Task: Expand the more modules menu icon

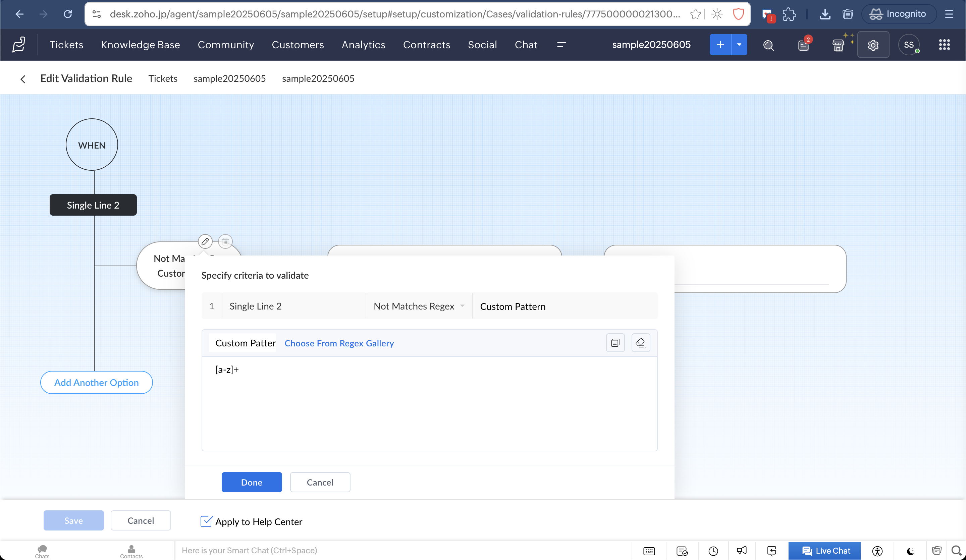Action: 561,45
